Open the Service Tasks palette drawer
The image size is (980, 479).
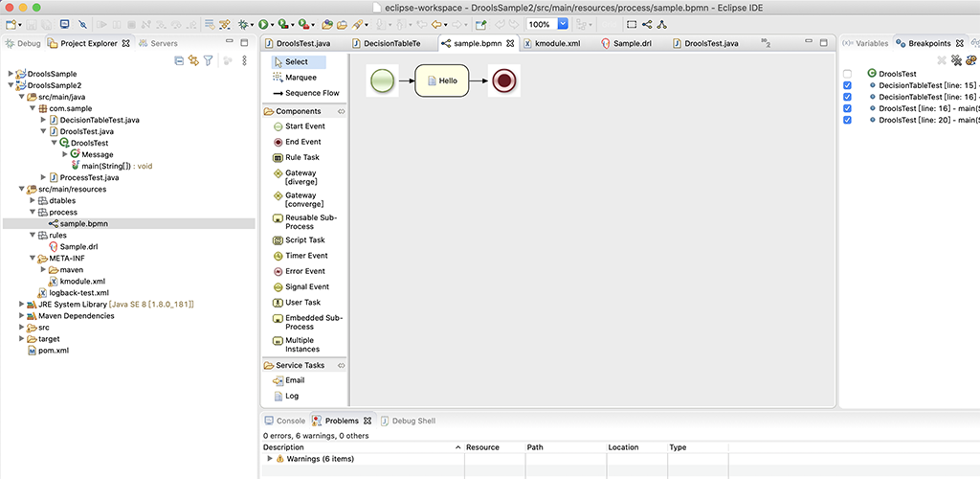pos(303,365)
